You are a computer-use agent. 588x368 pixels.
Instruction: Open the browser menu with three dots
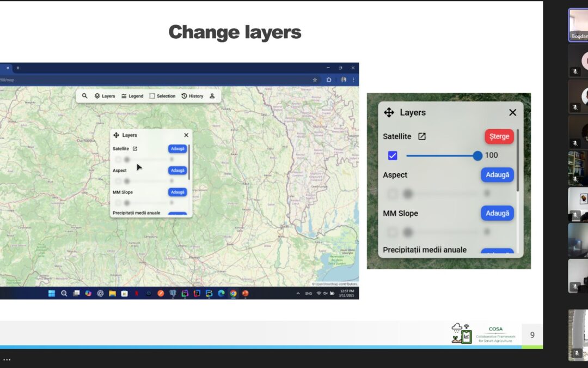[354, 79]
